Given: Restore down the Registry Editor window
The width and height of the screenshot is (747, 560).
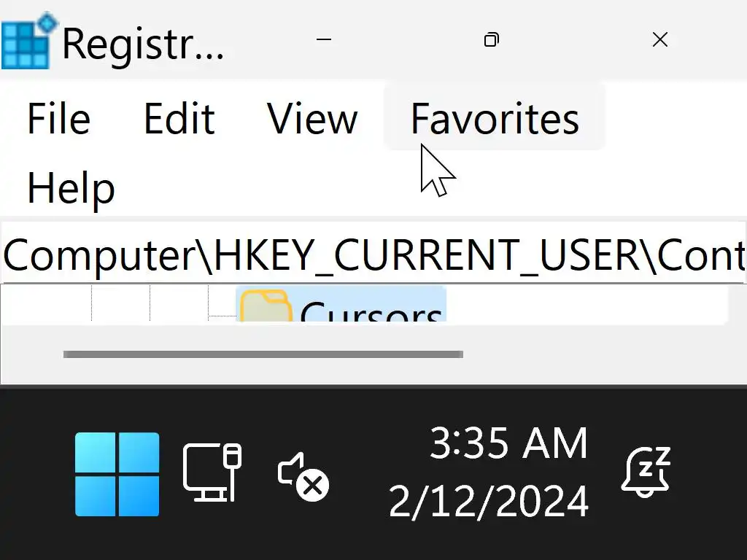Looking at the screenshot, I should point(492,40).
